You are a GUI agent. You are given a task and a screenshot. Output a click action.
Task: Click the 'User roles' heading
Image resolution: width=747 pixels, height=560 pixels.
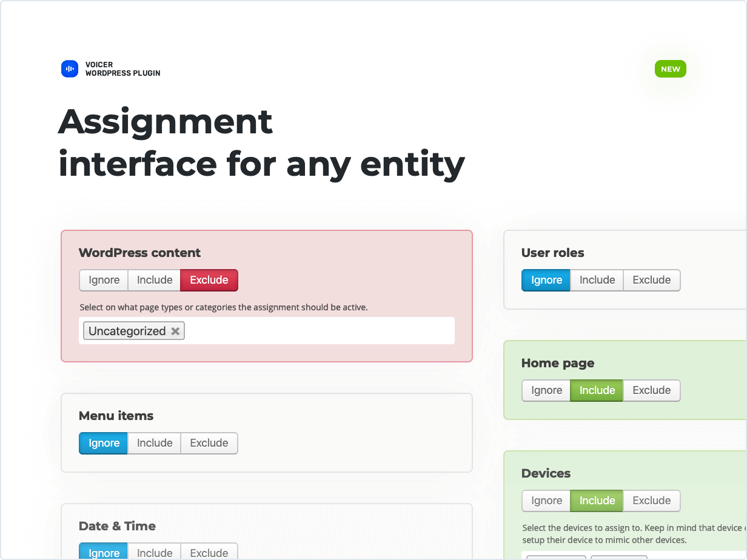[553, 253]
